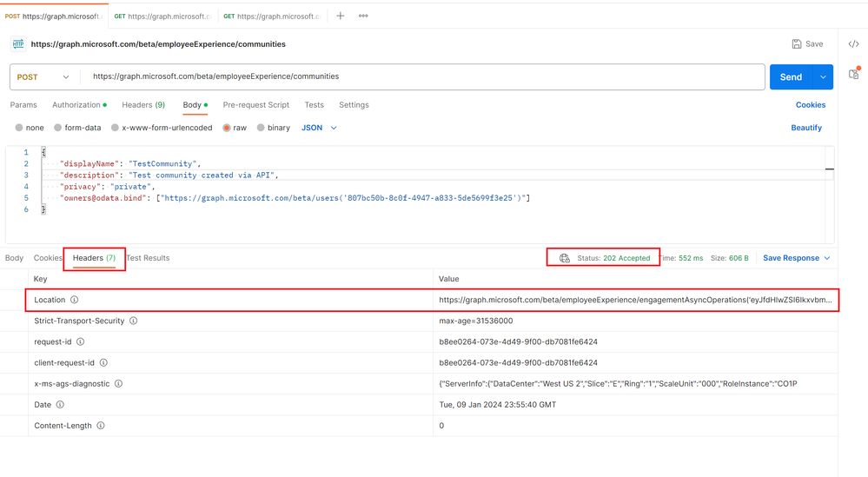868x477 pixels.
Task: Click the editor minimap scroll marker
Action: pos(829,169)
